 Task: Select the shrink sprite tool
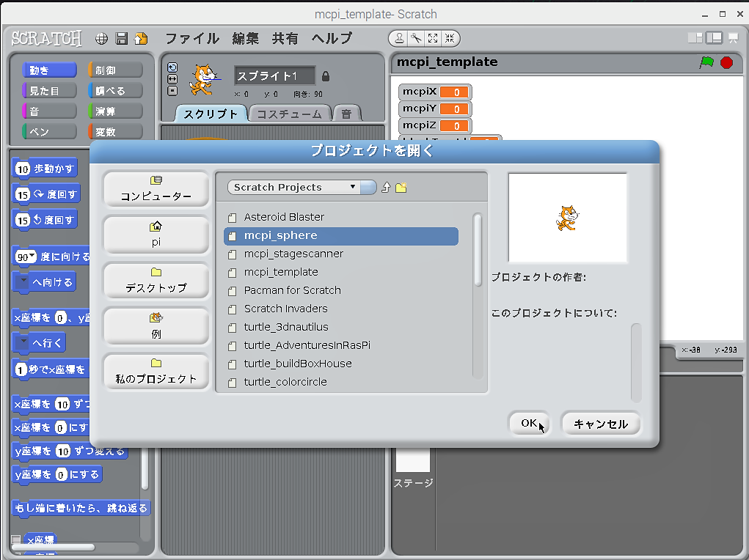[450, 38]
